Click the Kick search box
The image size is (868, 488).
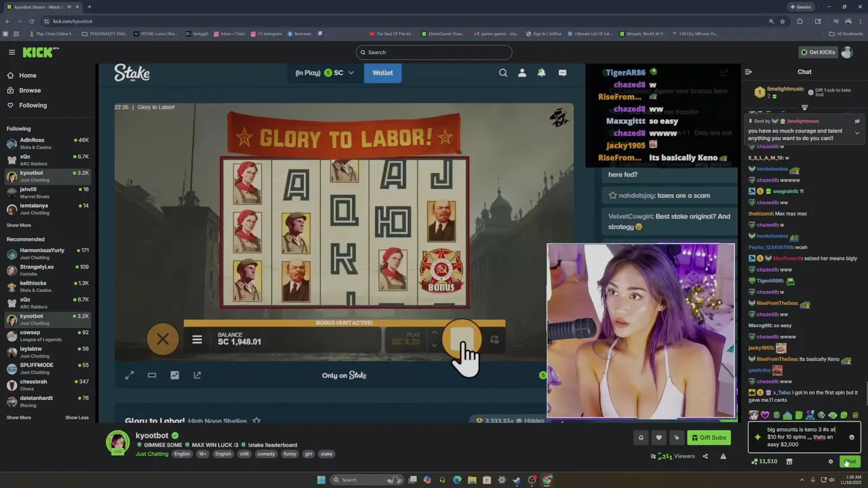click(x=434, y=52)
